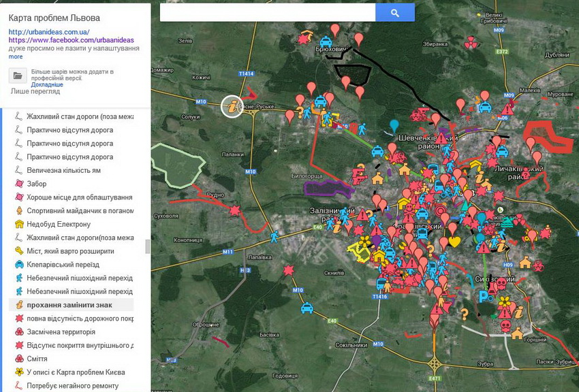
Task: Click the sidebar list scrollbar thumb
Action: [x=147, y=246]
